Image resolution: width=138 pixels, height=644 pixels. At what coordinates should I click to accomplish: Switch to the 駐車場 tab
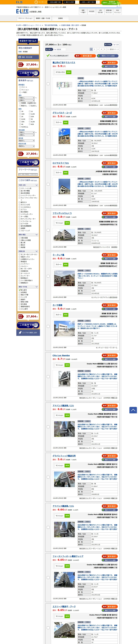pos(60,18)
